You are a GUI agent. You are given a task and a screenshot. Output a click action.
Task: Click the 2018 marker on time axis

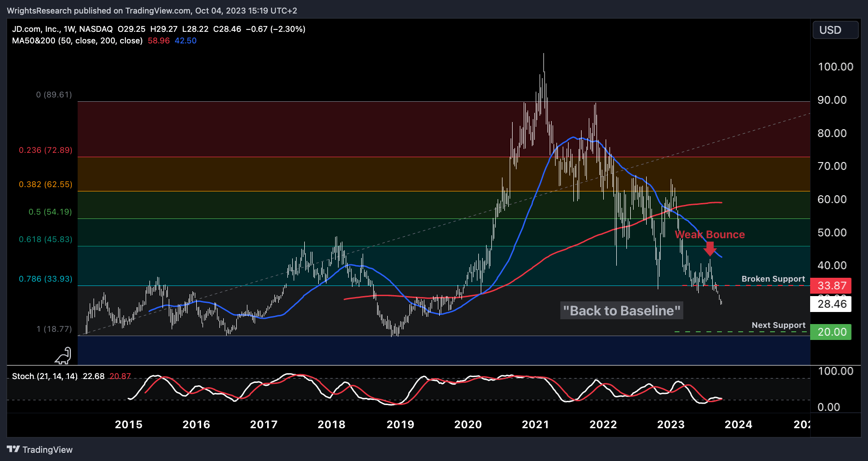[331, 424]
